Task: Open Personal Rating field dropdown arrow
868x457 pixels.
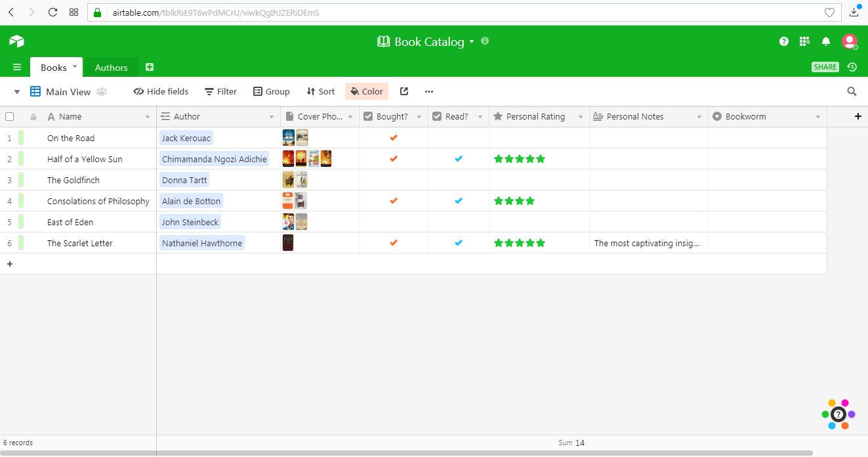Action: pyautogui.click(x=581, y=117)
